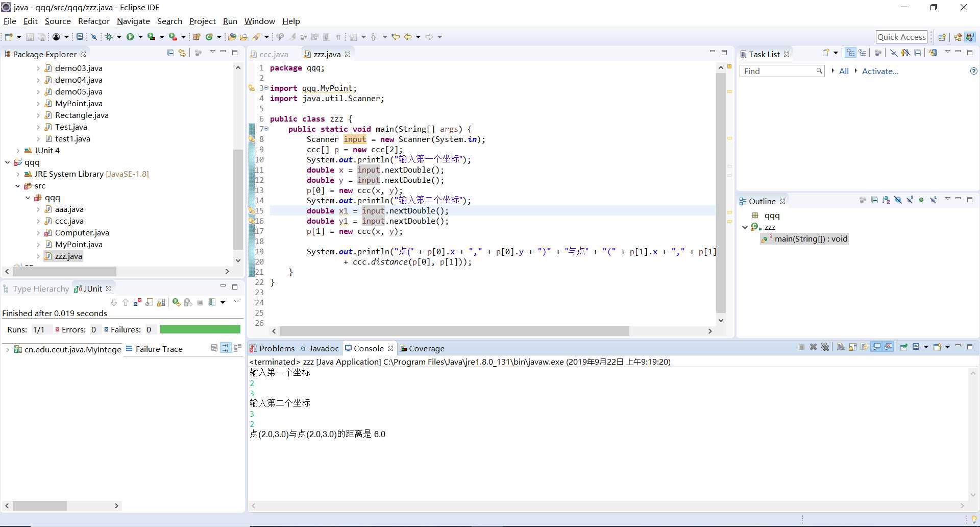Screen dimensions: 980x527
Task: Click Sort alphabetically icon in Outline
Action: [886, 200]
